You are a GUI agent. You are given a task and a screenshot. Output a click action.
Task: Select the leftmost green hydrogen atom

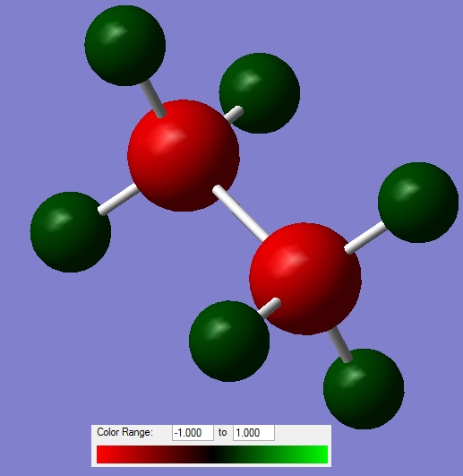click(71, 232)
